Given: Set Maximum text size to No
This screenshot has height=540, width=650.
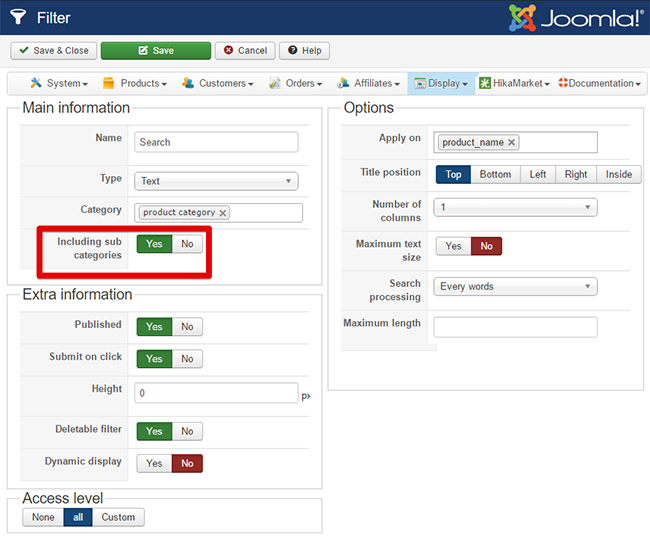Looking at the screenshot, I should (x=487, y=246).
